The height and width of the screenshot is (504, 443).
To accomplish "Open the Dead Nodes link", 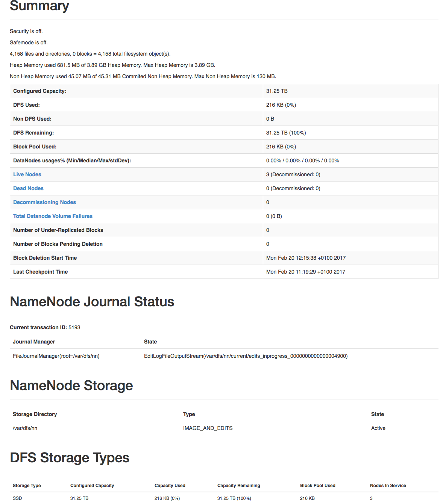I will [x=28, y=188].
